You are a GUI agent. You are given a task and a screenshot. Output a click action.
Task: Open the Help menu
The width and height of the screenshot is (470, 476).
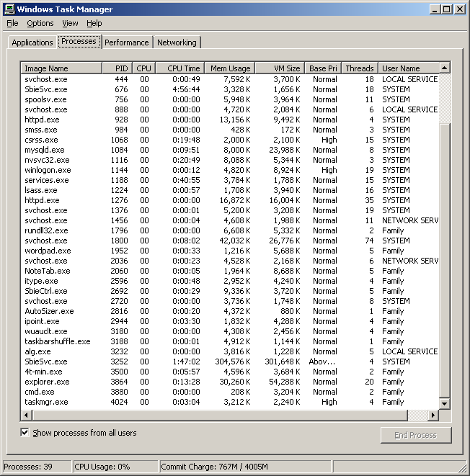pyautogui.click(x=94, y=23)
